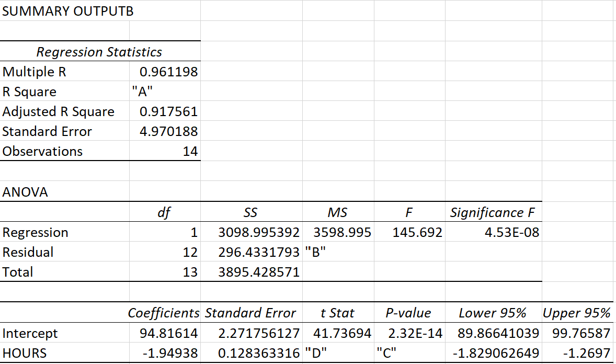Image resolution: width=616 pixels, height=364 pixels.
Task: Click the t Stat value 41.73694
Action: (342, 333)
